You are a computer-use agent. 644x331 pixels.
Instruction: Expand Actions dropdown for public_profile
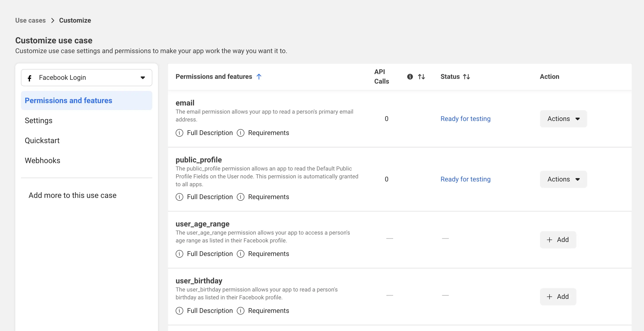pyautogui.click(x=564, y=179)
